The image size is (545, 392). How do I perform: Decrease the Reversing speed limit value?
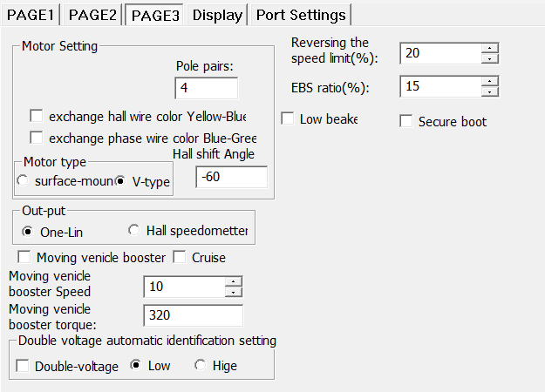[490, 58]
